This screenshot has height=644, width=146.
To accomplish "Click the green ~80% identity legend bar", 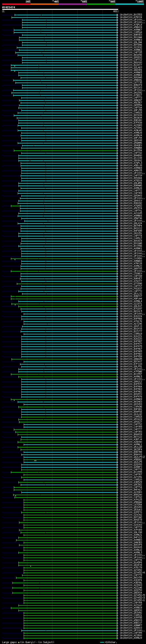I will tap(101, 4).
